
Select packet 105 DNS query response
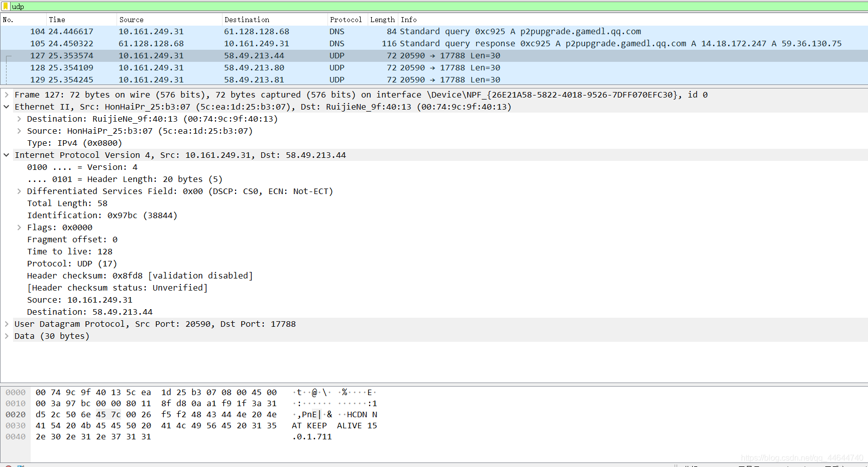(434, 43)
